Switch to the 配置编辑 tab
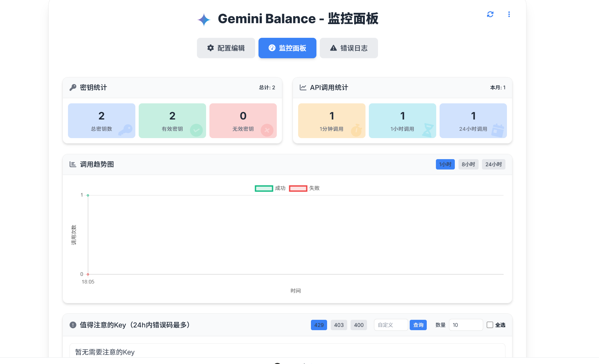Image resolution: width=599 pixels, height=364 pixels. tap(226, 48)
